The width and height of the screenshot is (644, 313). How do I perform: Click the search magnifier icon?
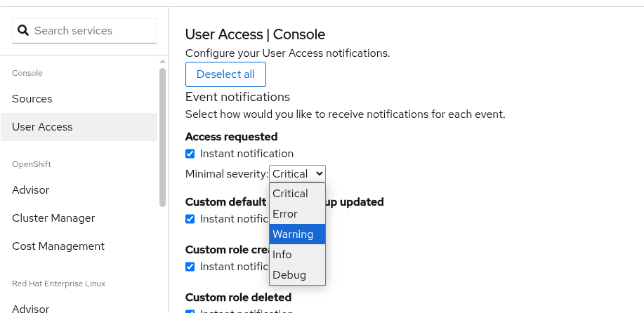click(23, 30)
